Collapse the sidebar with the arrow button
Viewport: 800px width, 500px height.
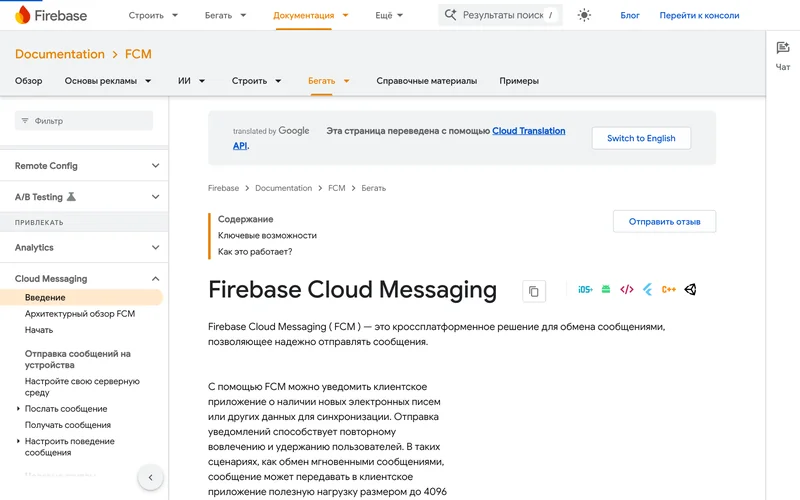[x=151, y=478]
